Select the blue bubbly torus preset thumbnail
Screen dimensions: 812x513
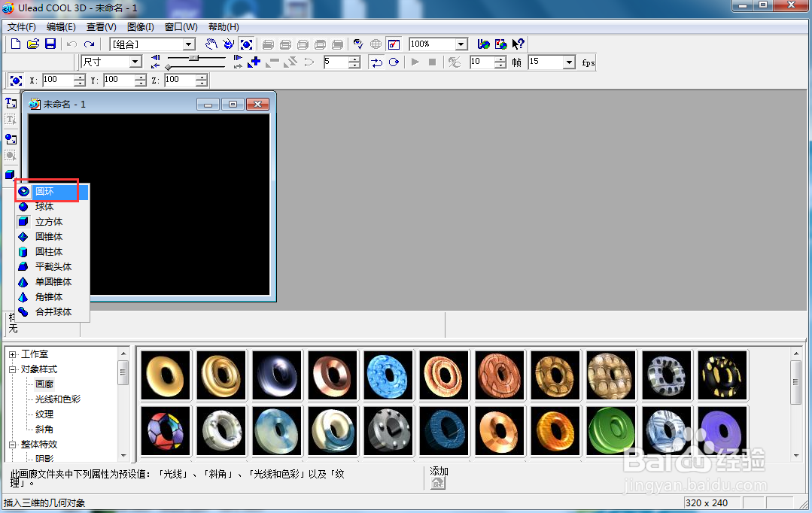coord(388,376)
